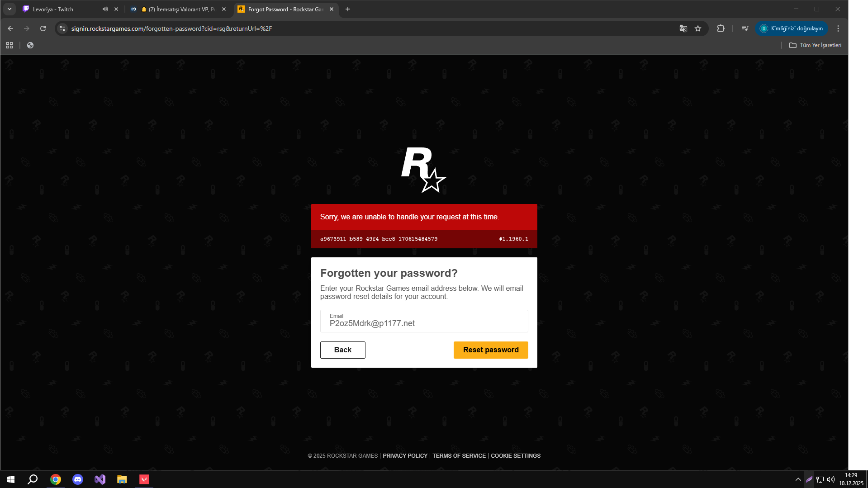Viewport: 868px width, 488px height.
Task: Go back to the previous page
Action: [10, 28]
